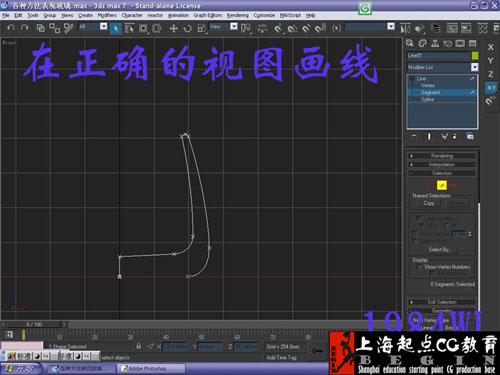The image size is (500, 375).
Task: Activate the Select and Scale tool
Action: coord(201,29)
